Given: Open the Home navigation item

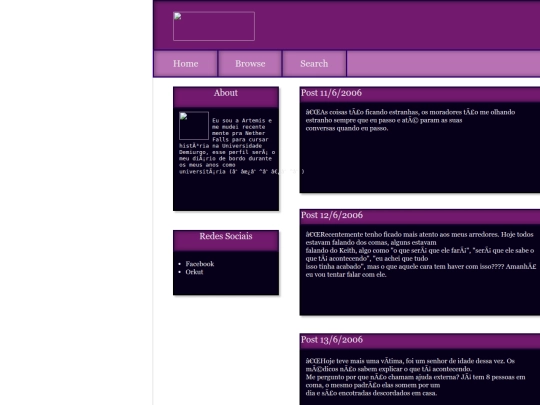Looking at the screenshot, I should [x=186, y=64].
